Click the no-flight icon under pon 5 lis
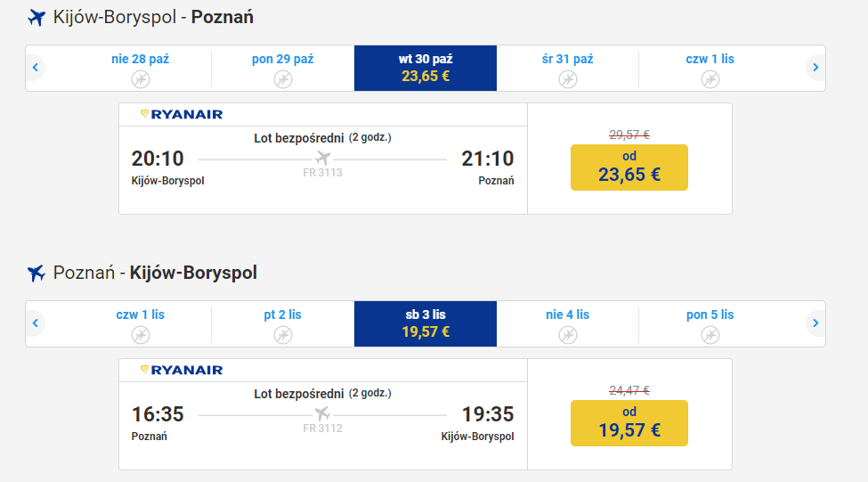868x482 pixels. coord(710,335)
